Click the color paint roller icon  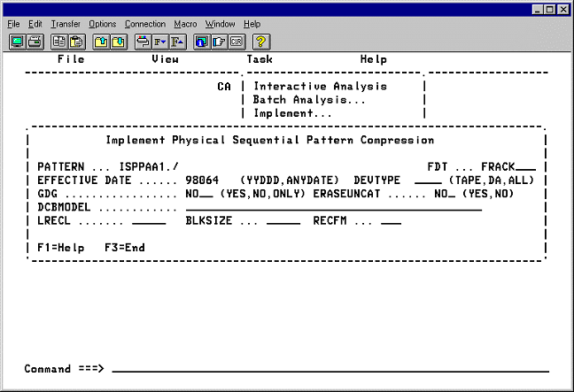click(x=143, y=42)
